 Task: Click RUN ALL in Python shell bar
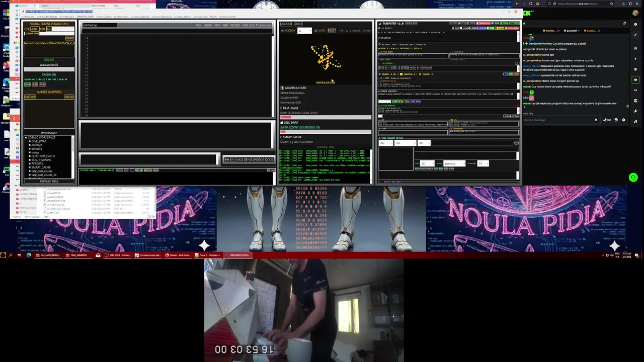[148, 170]
